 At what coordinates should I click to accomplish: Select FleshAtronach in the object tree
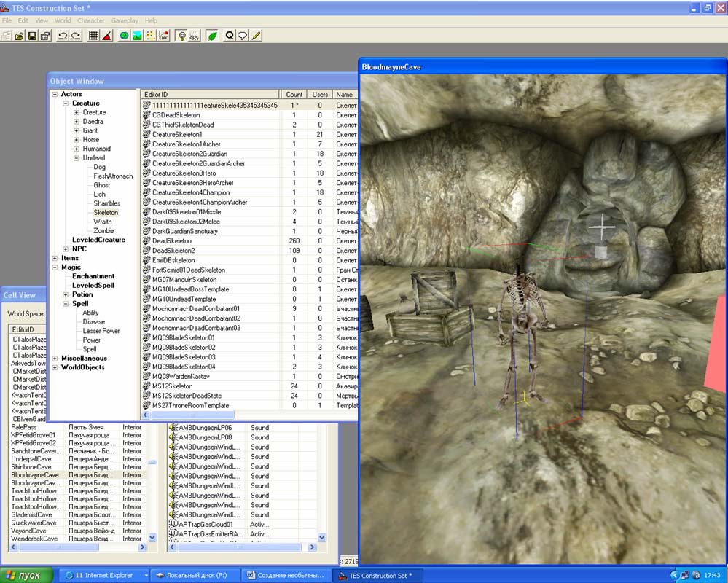pyautogui.click(x=113, y=176)
